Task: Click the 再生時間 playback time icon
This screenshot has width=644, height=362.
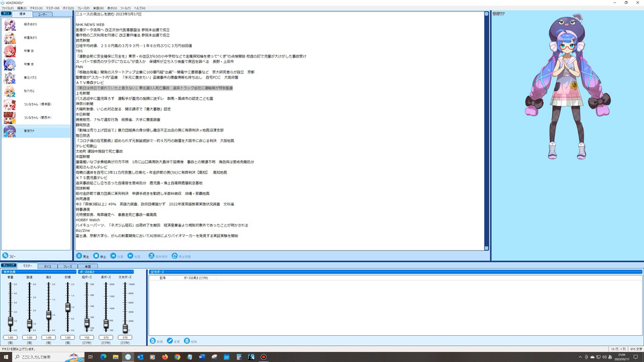Action: pyautogui.click(x=174, y=255)
